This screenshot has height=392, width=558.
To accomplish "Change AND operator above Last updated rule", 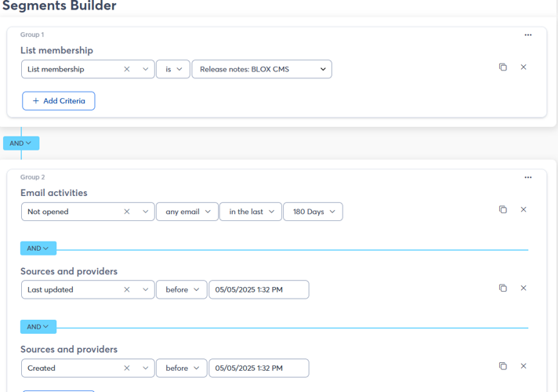I will (38, 249).
